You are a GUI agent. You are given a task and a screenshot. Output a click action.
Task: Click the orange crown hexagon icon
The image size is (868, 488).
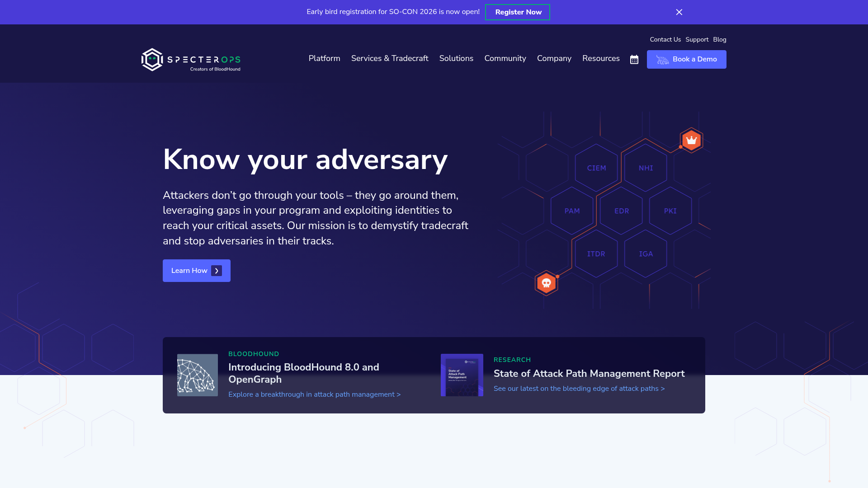click(691, 140)
